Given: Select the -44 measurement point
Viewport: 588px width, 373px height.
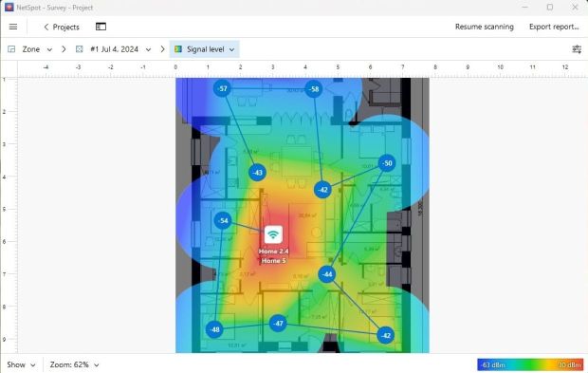Looking at the screenshot, I should [x=327, y=274].
